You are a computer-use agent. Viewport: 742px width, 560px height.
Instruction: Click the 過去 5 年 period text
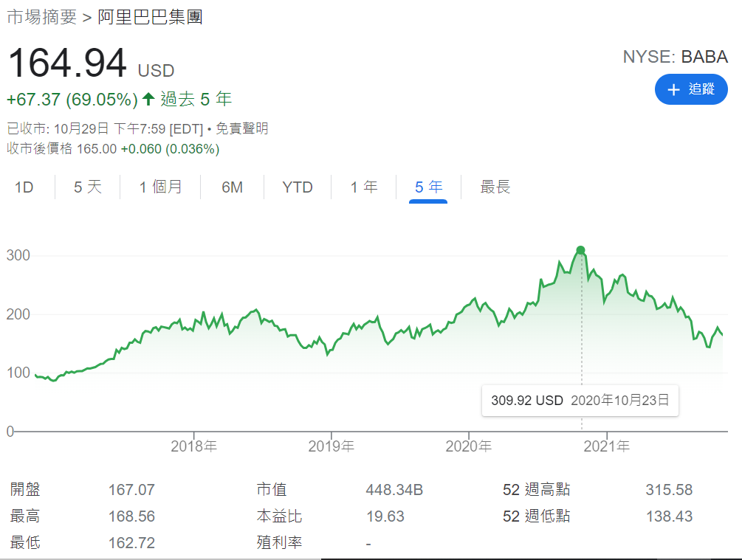(x=196, y=100)
